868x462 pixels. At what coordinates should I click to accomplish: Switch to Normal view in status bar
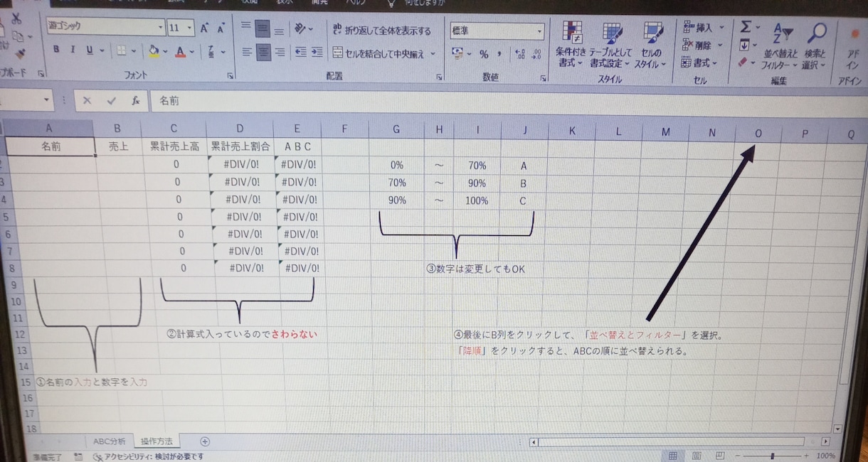click(x=672, y=455)
